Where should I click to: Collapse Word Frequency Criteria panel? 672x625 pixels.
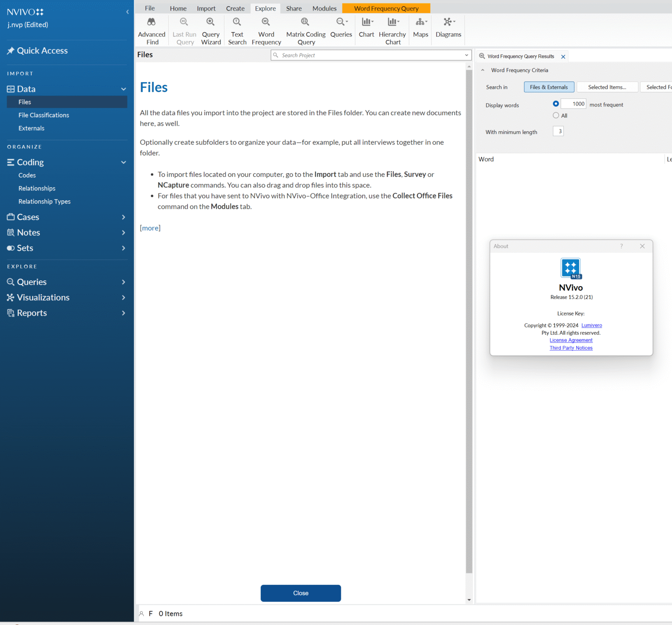[483, 70]
